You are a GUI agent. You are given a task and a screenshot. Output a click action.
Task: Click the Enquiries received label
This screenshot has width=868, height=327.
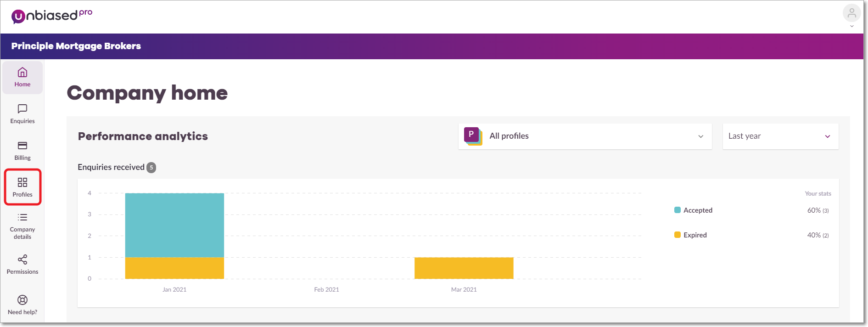111,167
